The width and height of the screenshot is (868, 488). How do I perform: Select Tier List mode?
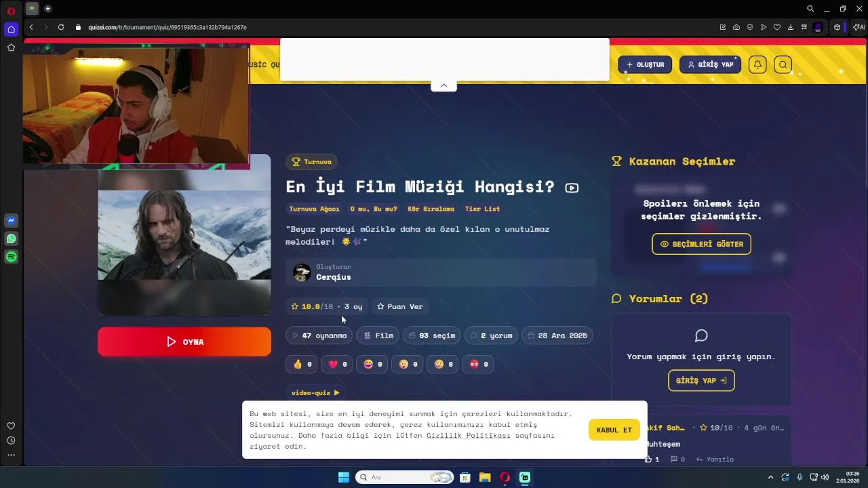pyautogui.click(x=482, y=209)
